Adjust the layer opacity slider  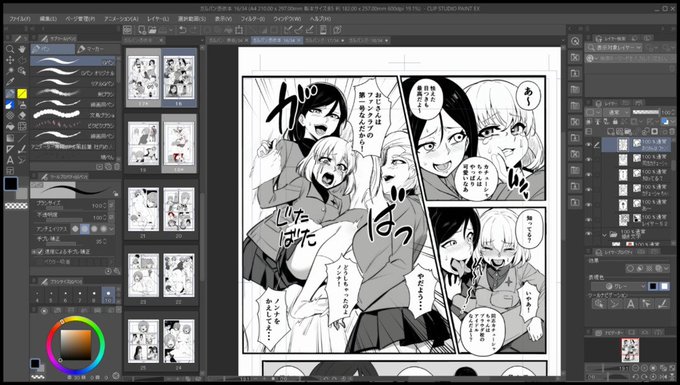(645, 112)
